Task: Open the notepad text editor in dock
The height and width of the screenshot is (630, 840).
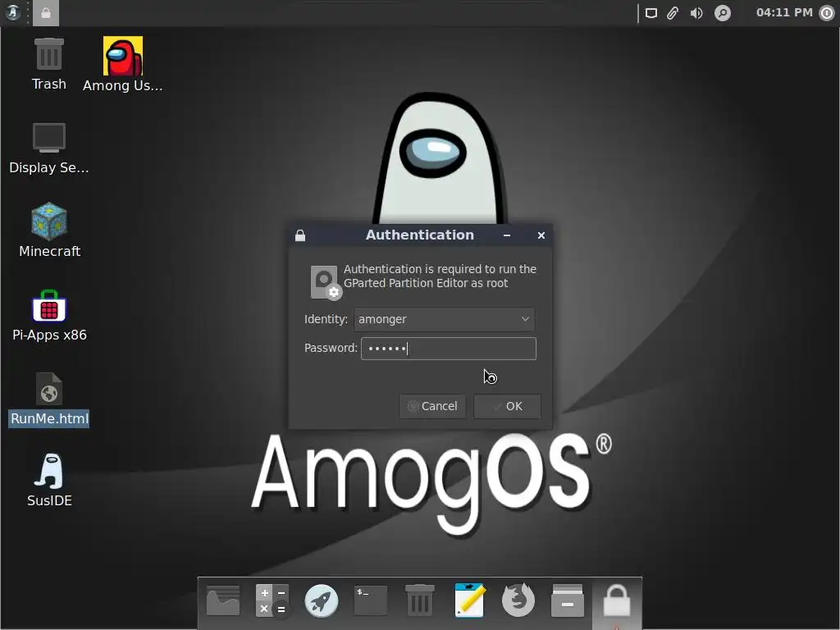Action: pyautogui.click(x=469, y=600)
